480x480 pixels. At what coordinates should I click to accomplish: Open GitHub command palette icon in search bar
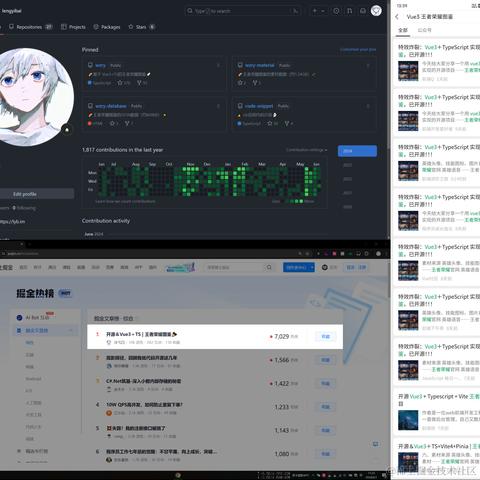(295, 11)
